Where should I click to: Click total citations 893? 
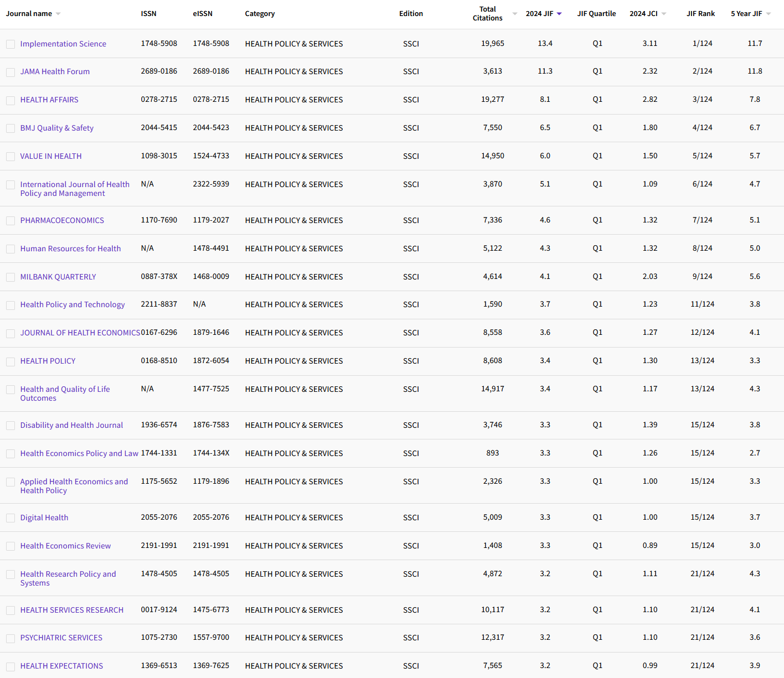coord(492,453)
